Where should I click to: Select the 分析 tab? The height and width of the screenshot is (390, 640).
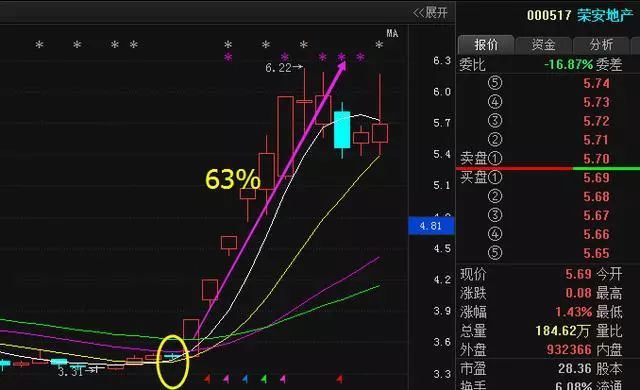tap(601, 44)
